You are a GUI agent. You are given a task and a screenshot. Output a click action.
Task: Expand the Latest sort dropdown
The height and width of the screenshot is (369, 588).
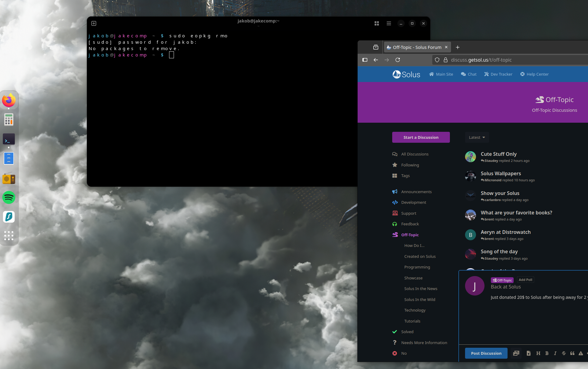(477, 137)
